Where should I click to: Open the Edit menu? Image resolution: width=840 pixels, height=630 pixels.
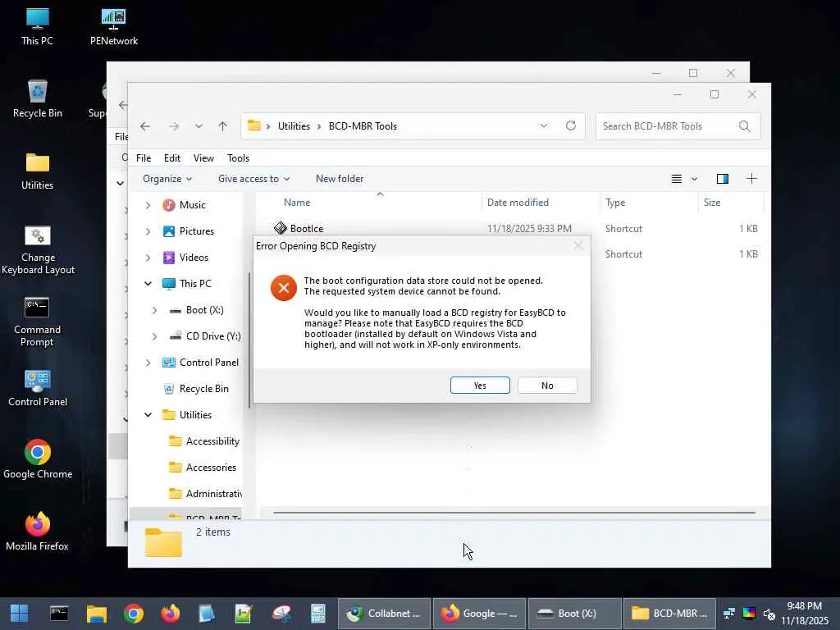(x=172, y=158)
